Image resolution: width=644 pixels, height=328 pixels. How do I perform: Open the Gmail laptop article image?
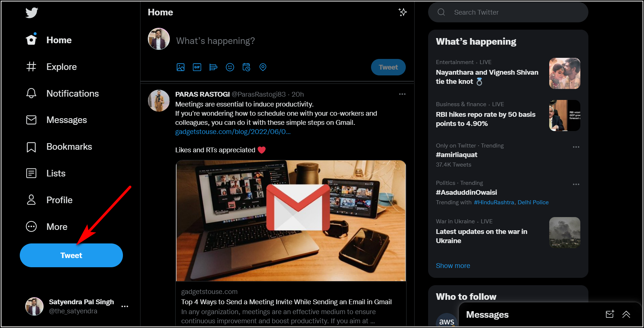click(x=291, y=221)
